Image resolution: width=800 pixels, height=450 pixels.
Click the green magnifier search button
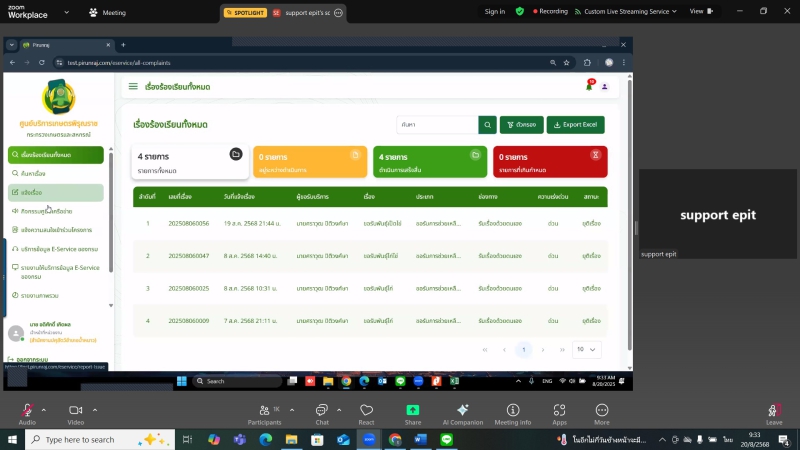487,124
